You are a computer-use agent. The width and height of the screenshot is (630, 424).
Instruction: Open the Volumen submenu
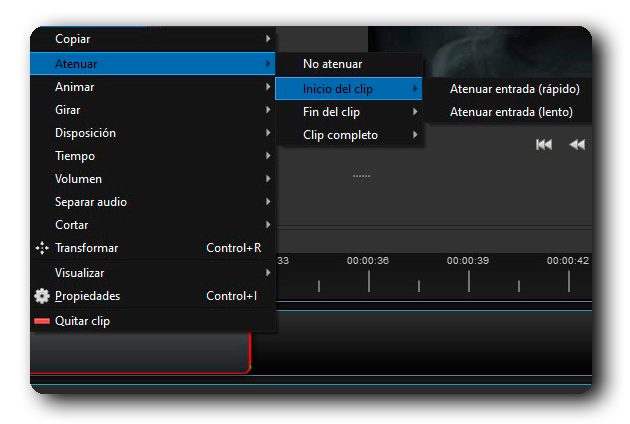tap(153, 178)
